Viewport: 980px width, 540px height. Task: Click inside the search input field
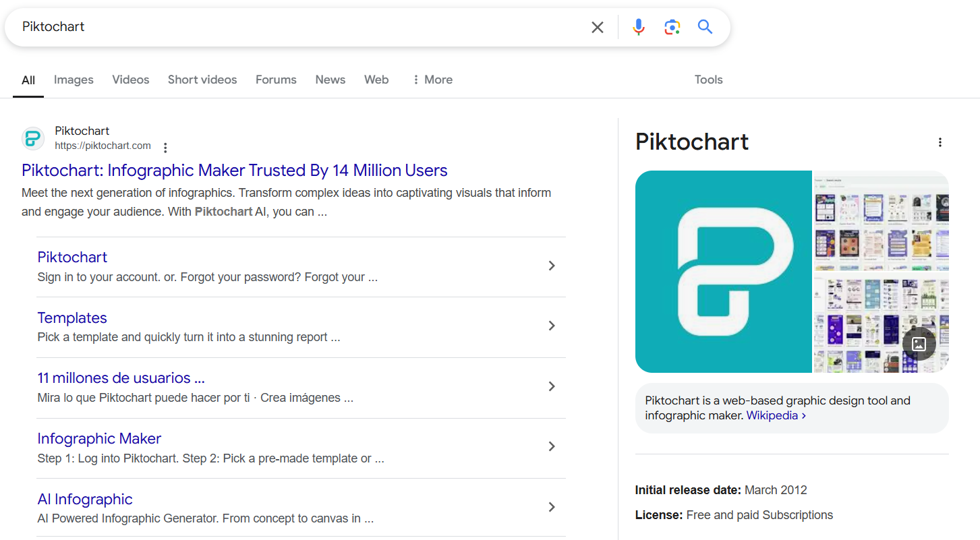click(x=297, y=27)
